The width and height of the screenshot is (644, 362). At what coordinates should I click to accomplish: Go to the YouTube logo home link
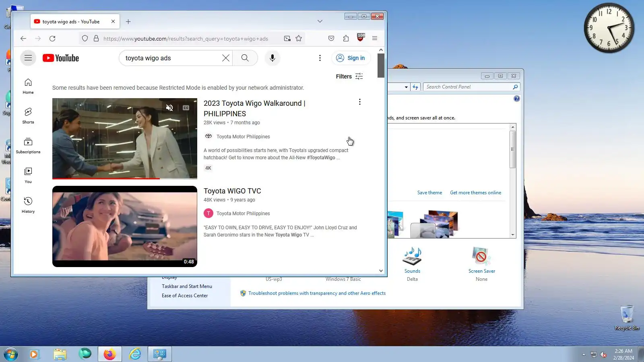(x=61, y=58)
